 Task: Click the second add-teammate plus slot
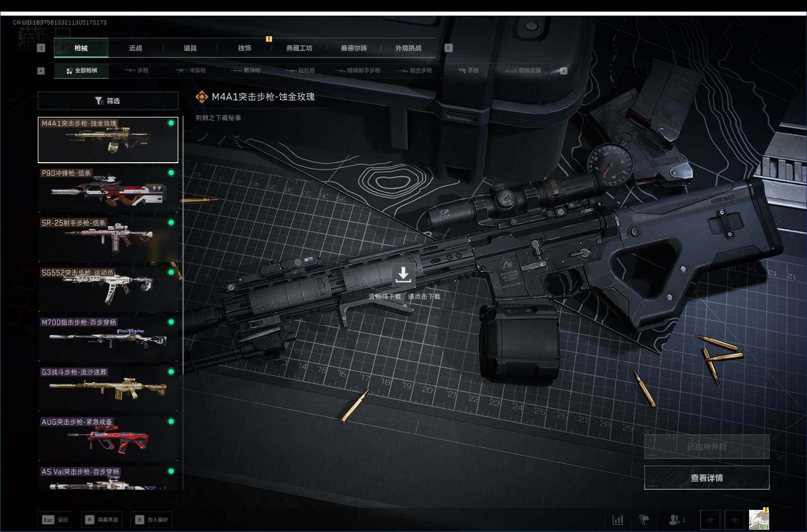pyautogui.click(x=734, y=519)
